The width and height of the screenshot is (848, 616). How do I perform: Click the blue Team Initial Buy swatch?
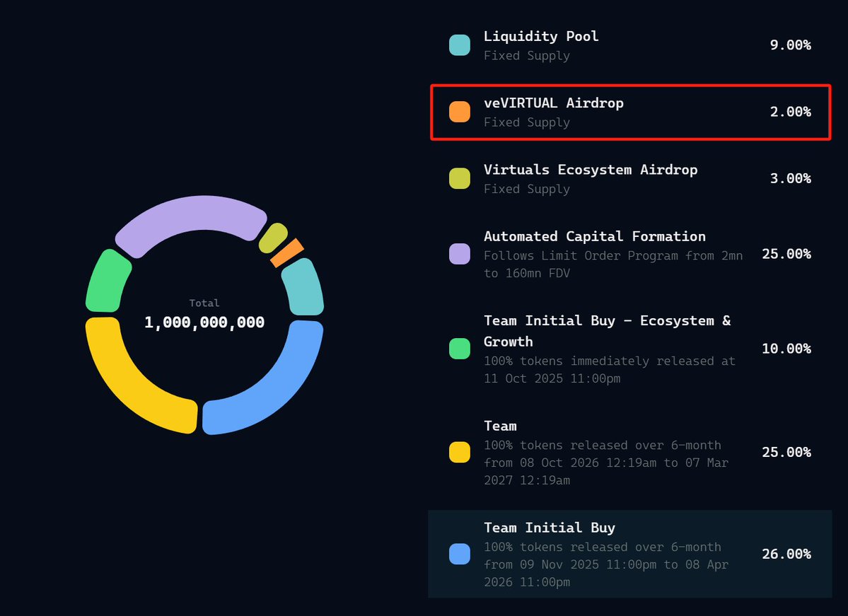460,554
